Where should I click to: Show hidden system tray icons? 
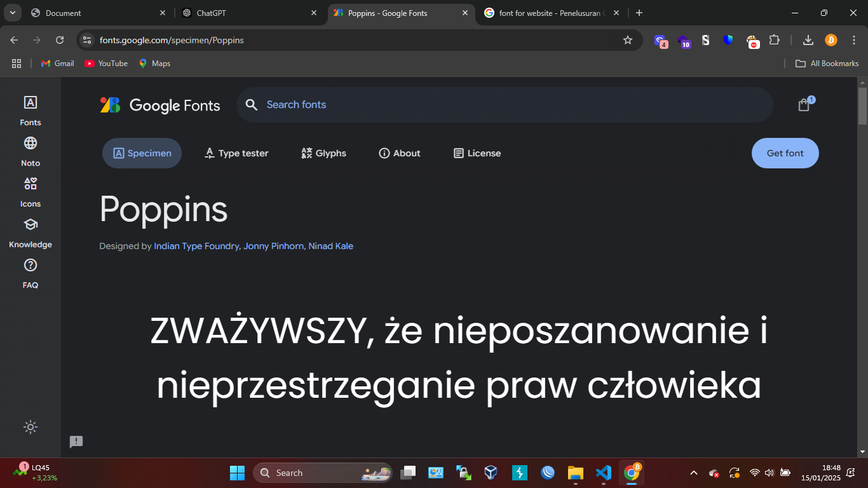694,473
